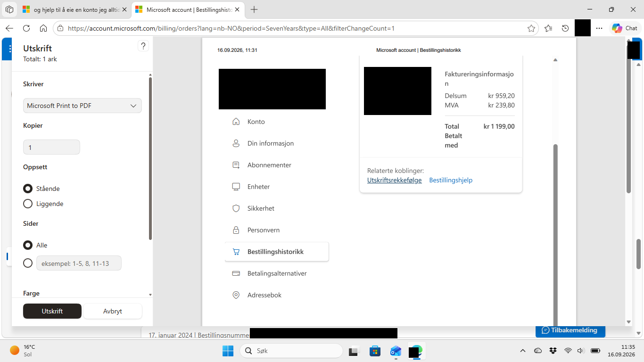
Task: Open Dropbox icon in system tray
Action: (x=553, y=351)
